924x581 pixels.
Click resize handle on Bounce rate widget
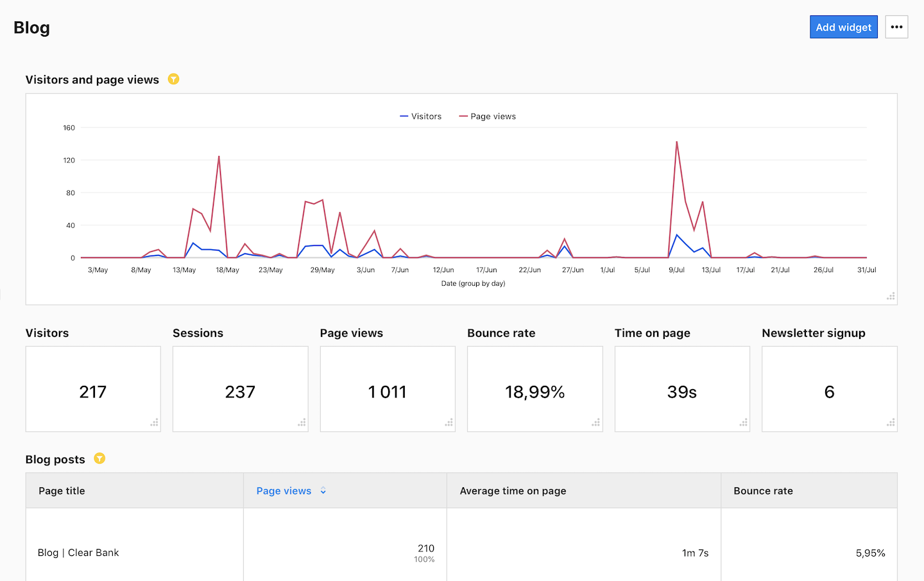tap(596, 422)
